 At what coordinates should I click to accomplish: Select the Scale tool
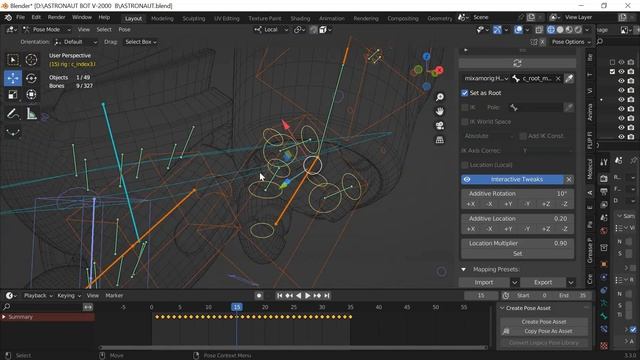tap(13, 95)
